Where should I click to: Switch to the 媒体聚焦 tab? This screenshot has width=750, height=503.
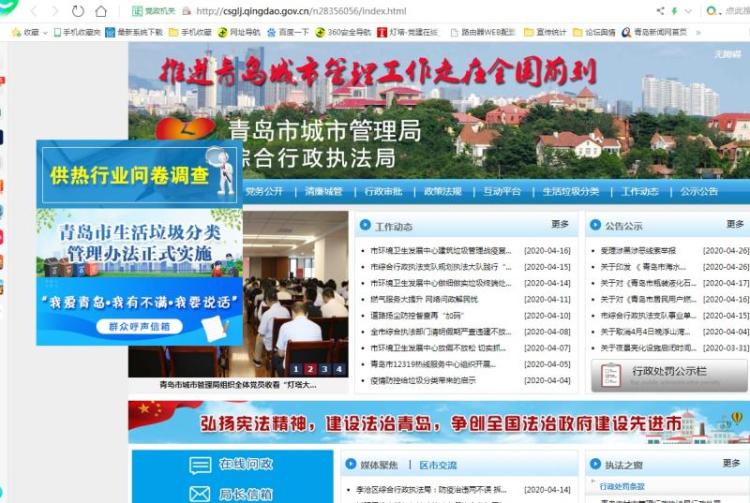click(379, 465)
